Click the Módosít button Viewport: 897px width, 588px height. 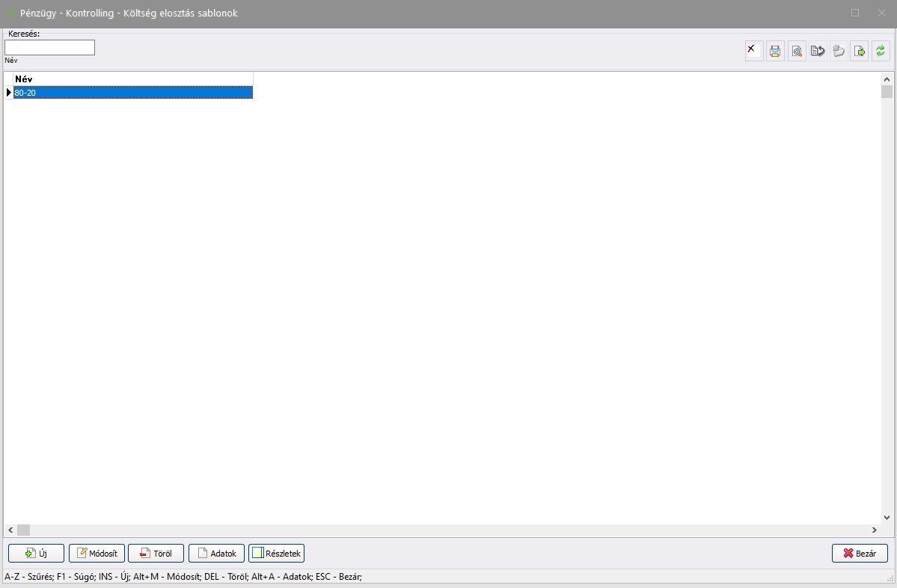(x=97, y=554)
